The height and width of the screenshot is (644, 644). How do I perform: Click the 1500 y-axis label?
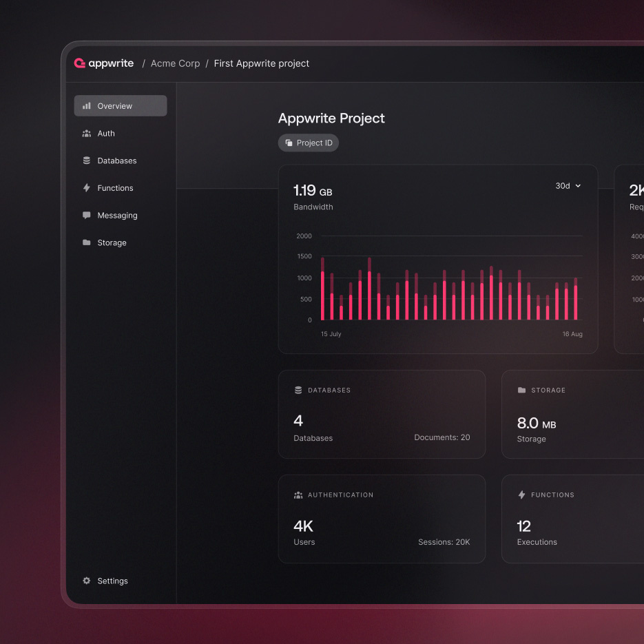304,256
